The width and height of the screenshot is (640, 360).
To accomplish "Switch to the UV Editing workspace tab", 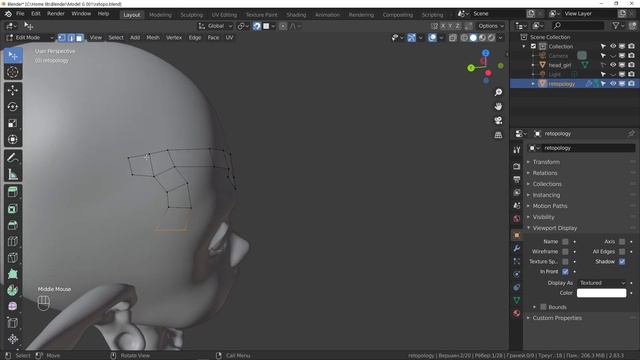I will tap(224, 15).
